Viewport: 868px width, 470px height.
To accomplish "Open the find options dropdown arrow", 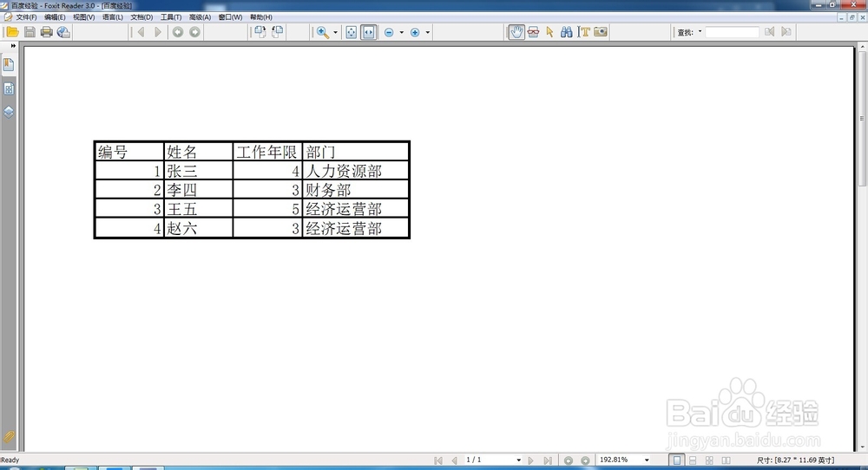I will pyautogui.click(x=700, y=31).
